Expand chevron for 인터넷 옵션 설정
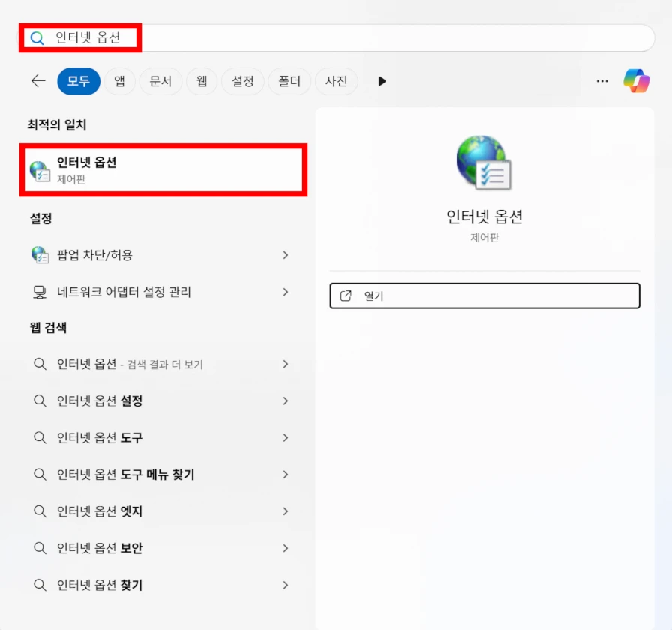 286,400
